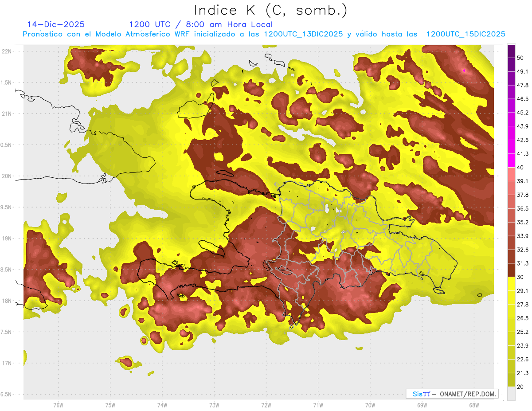
Task: Click the "8.5N" latitude label
Action: 7,270
